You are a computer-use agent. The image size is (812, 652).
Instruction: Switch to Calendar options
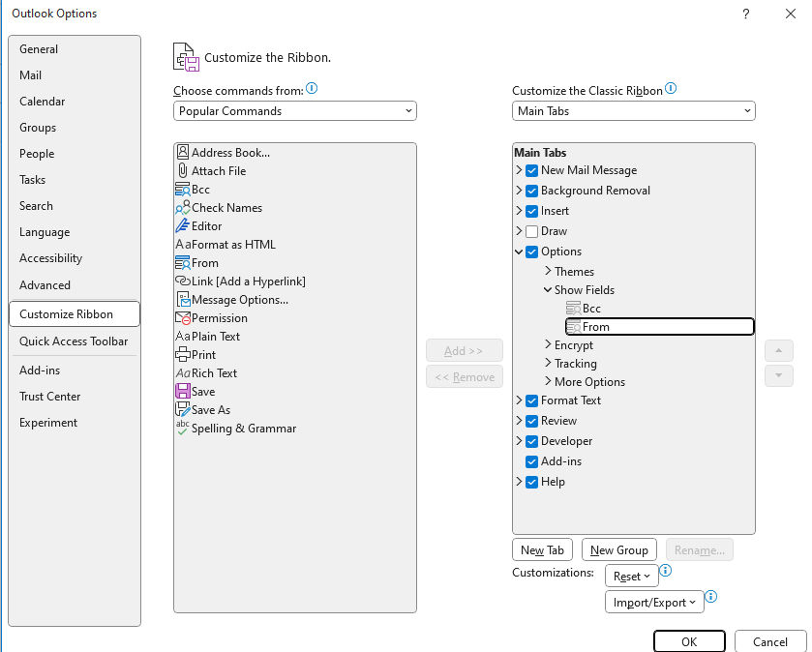click(x=75, y=102)
